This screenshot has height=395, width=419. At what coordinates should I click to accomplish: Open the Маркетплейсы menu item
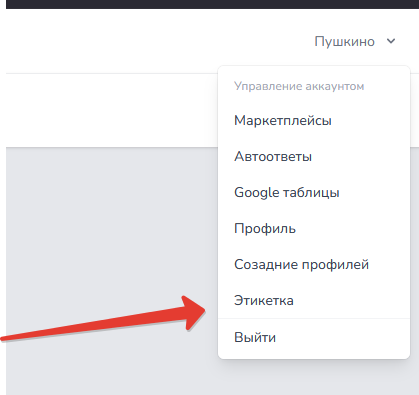pos(314,121)
